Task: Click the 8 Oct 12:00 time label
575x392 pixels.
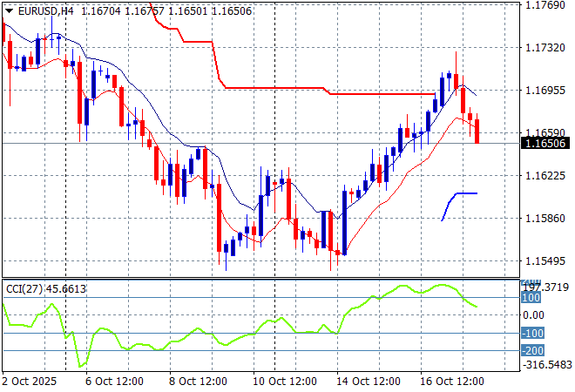Action: tap(198, 382)
